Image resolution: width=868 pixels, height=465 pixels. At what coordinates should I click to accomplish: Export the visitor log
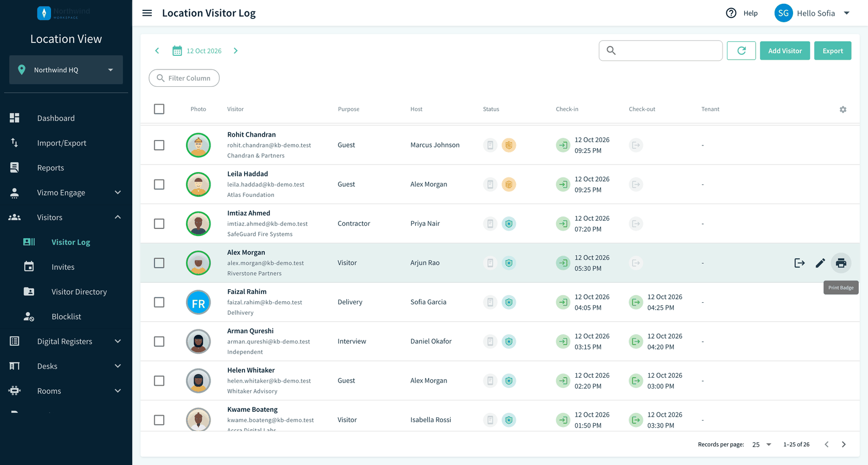(833, 50)
